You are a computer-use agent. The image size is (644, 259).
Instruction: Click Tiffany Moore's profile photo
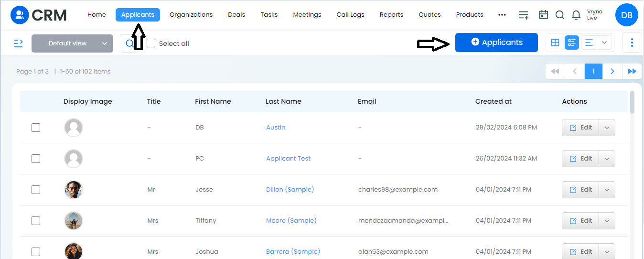[74, 221]
